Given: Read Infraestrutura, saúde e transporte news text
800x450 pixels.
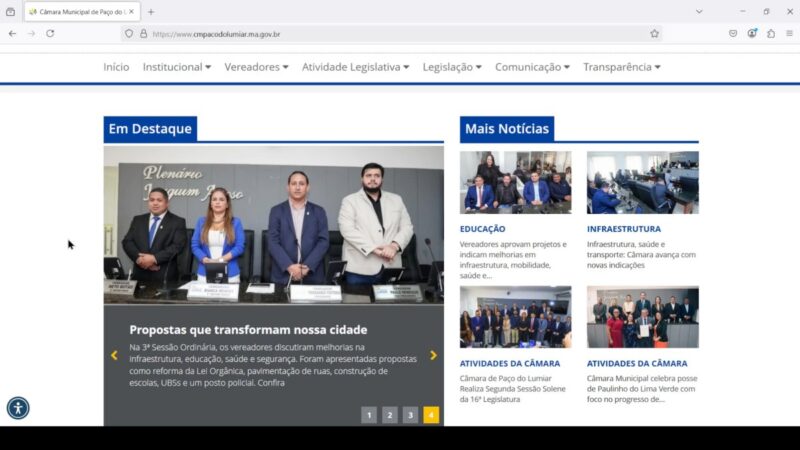Looking at the screenshot, I should pyautogui.click(x=641, y=255).
